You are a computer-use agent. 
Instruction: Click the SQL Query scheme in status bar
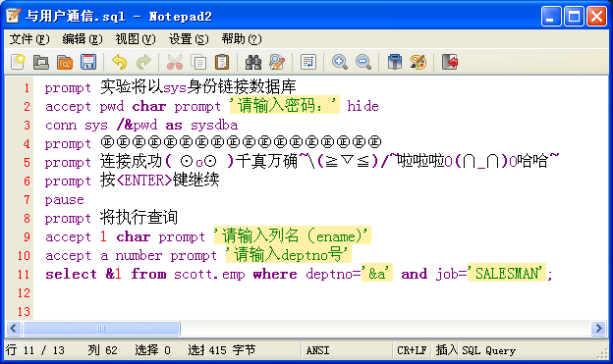pyautogui.click(x=488, y=350)
